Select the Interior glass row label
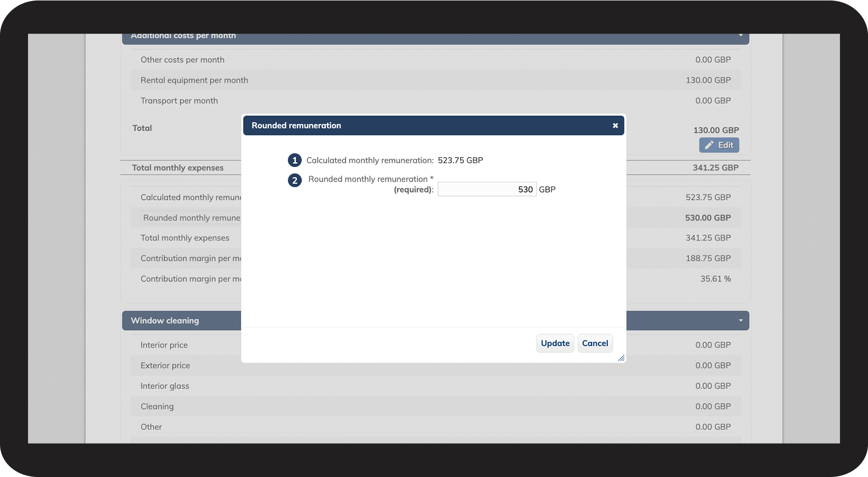 [165, 386]
